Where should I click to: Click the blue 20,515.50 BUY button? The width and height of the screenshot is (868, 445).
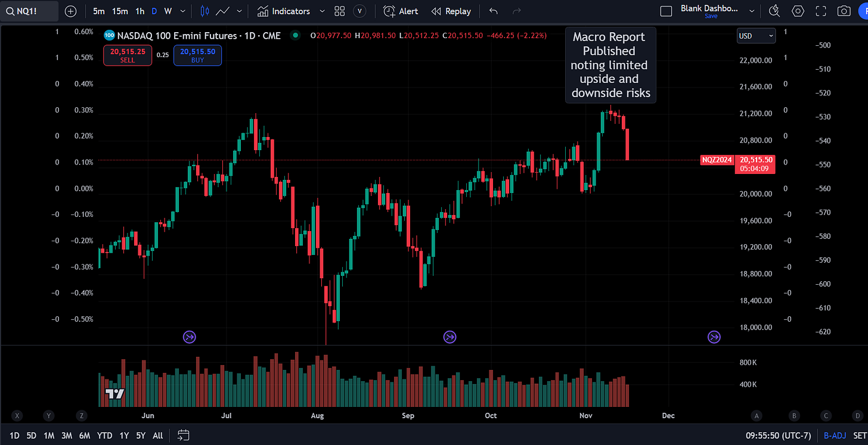[197, 55]
